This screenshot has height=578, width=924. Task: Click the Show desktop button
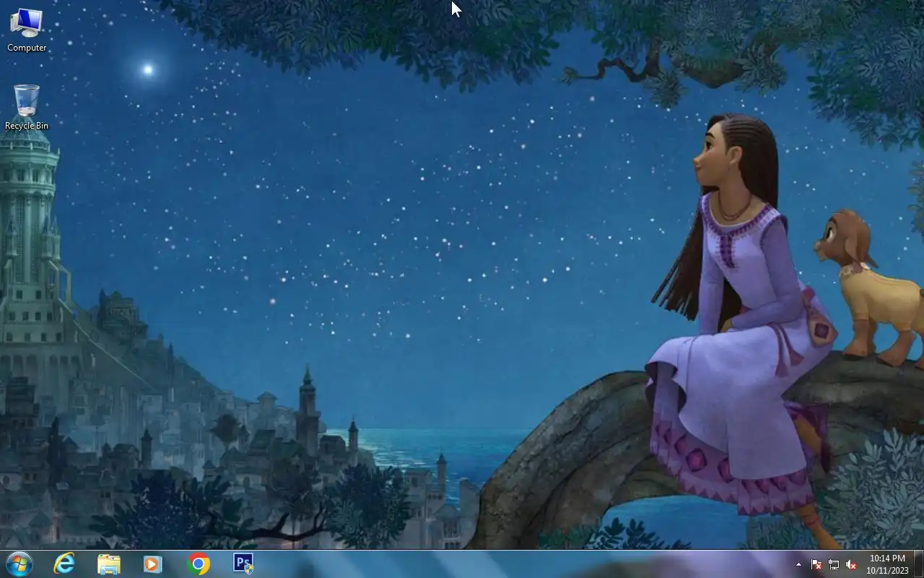click(919, 564)
